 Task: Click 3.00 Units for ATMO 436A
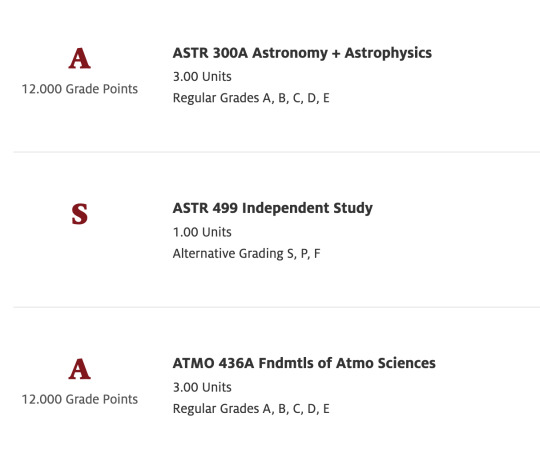coord(202,387)
